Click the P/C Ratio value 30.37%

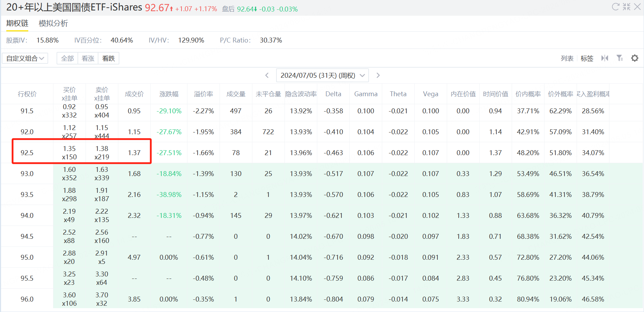click(x=271, y=40)
